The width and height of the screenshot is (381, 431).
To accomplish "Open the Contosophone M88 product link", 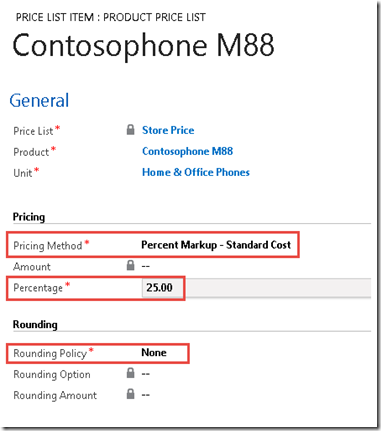I will 187,151.
